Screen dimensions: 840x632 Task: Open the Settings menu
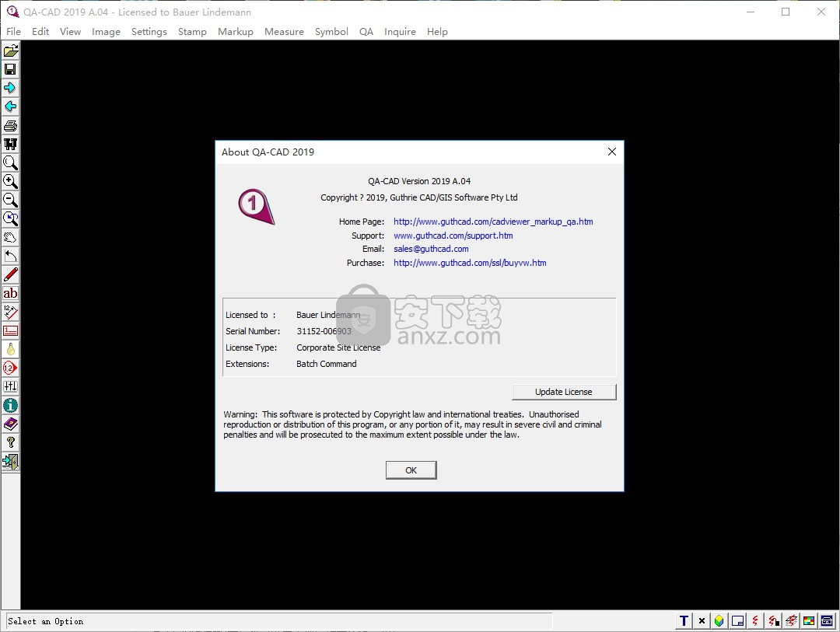(149, 32)
